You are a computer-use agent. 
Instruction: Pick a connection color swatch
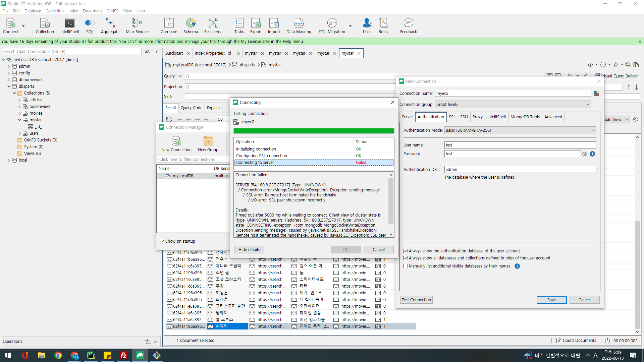click(x=596, y=94)
